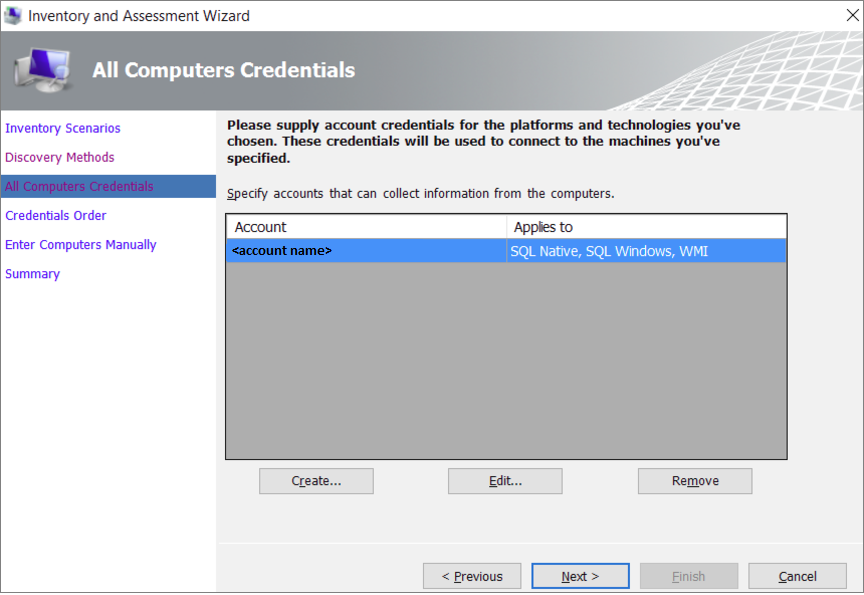Proceed using the Next button
Image resolution: width=864 pixels, height=595 pixels.
coord(580,576)
